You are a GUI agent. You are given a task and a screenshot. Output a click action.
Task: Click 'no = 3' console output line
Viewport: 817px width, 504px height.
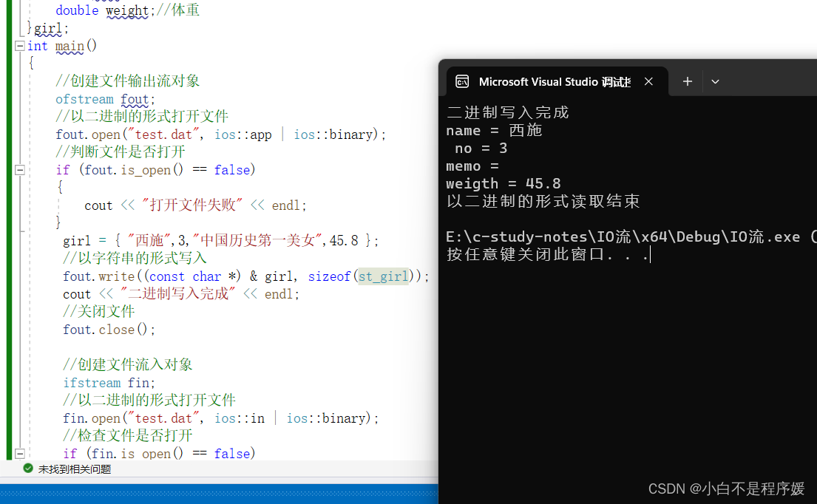(481, 149)
